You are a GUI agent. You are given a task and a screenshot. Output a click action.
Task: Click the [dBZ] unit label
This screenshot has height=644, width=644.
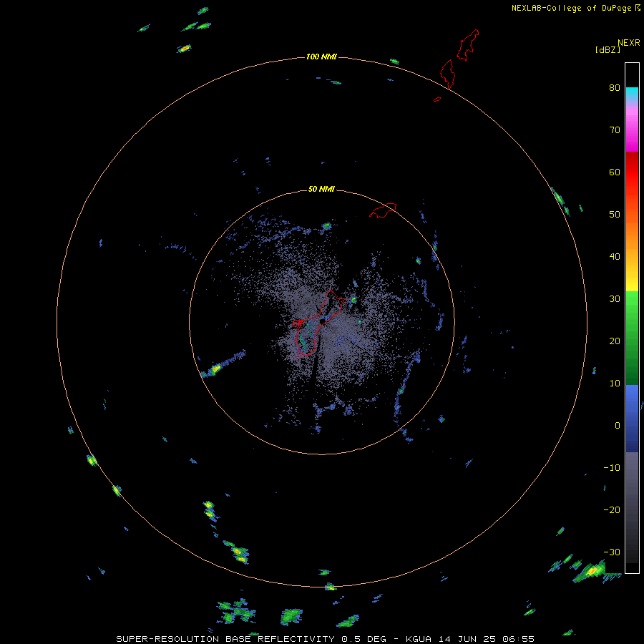click(x=608, y=50)
